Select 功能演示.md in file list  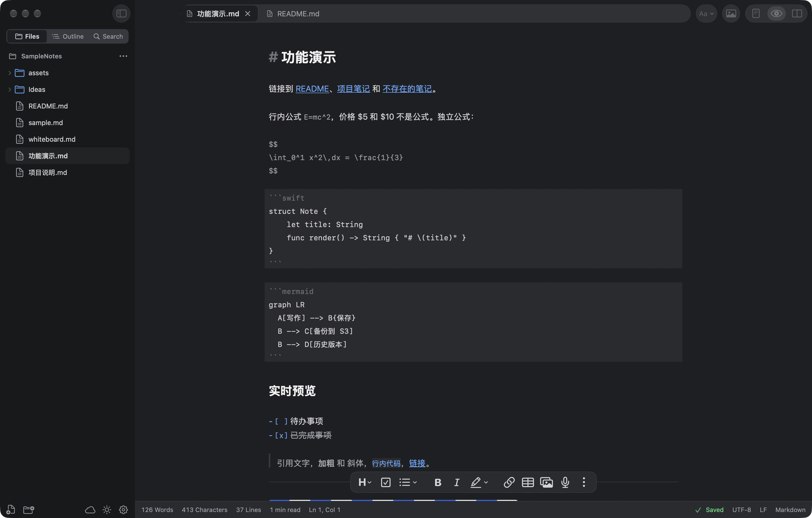(68, 156)
